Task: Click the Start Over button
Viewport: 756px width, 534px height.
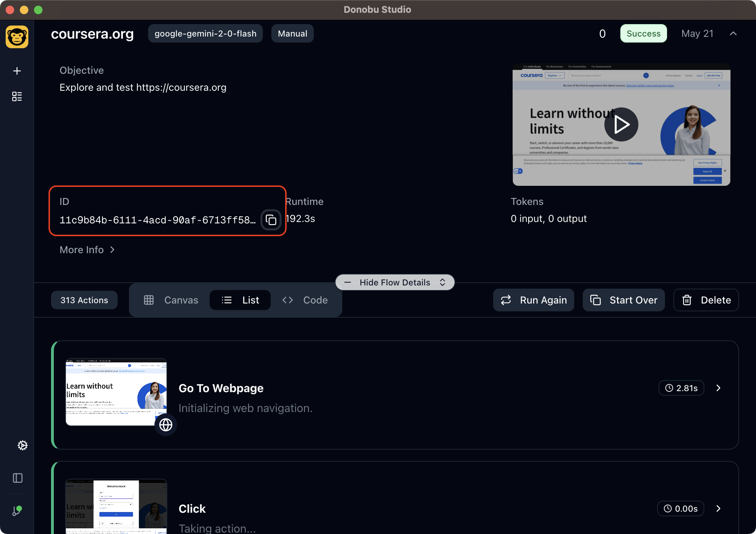Action: (624, 300)
